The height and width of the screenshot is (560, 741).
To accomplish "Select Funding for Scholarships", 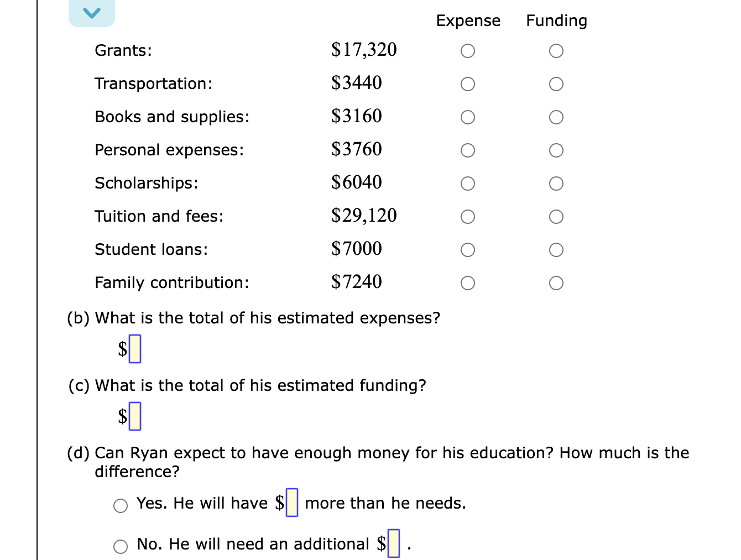I will point(556,183).
